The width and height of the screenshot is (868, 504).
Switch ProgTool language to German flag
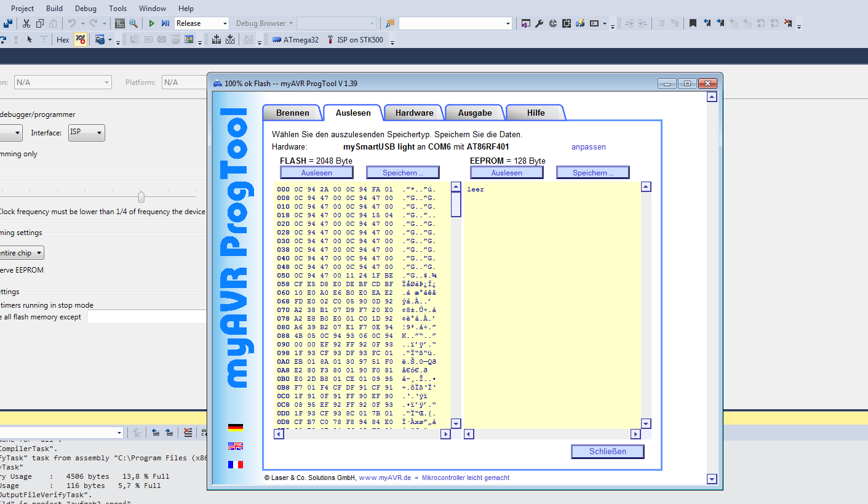[235, 427]
